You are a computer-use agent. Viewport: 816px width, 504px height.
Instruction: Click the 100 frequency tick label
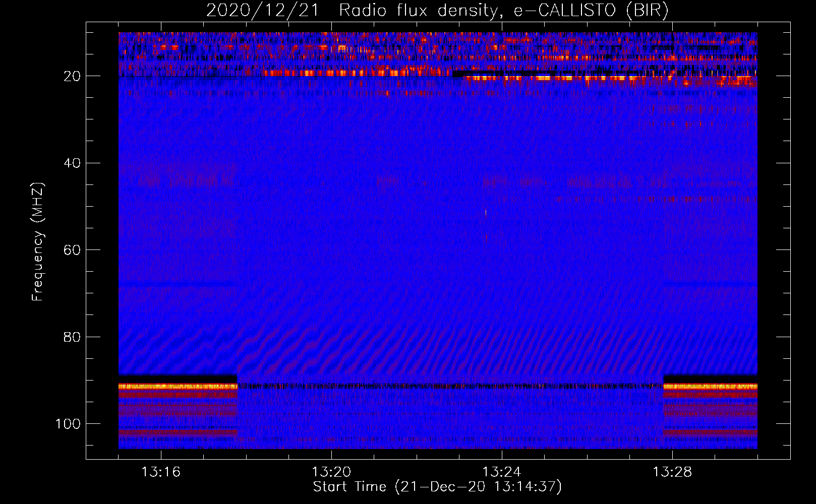click(x=68, y=424)
